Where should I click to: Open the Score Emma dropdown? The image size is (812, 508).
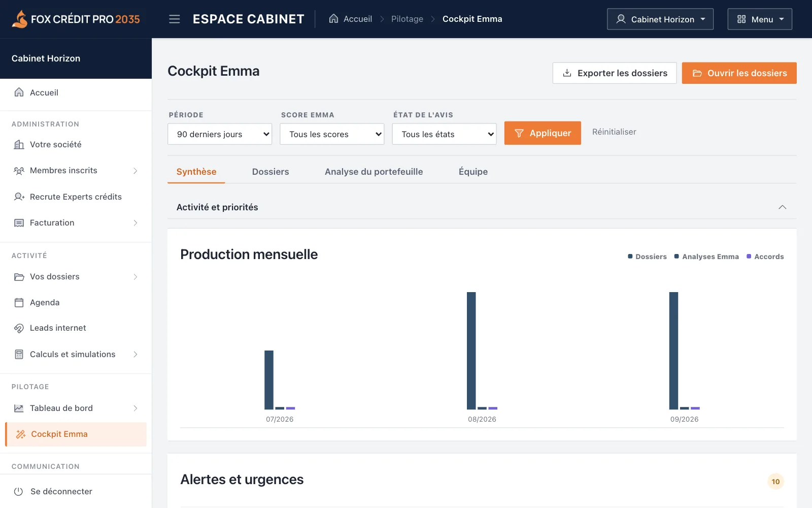332,134
